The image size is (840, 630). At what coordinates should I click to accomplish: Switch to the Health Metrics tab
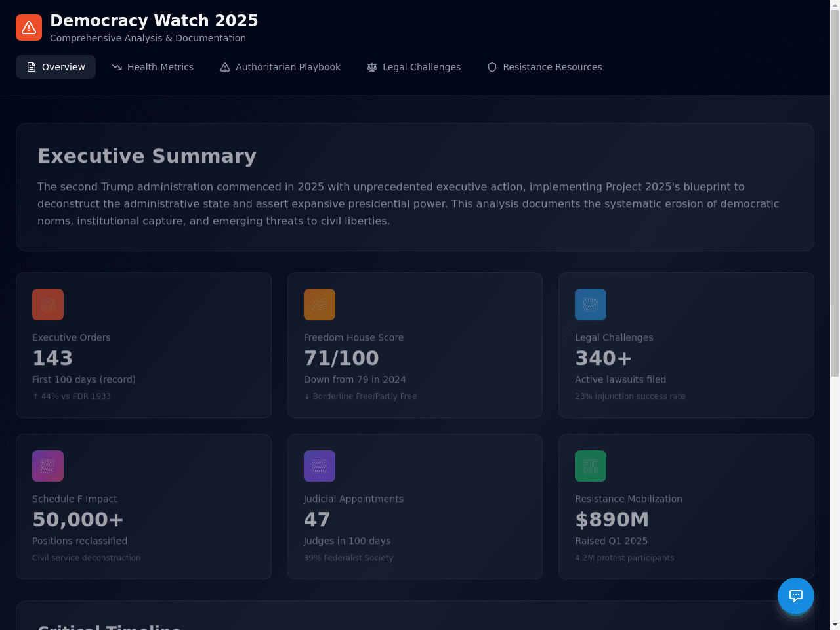coord(152,67)
